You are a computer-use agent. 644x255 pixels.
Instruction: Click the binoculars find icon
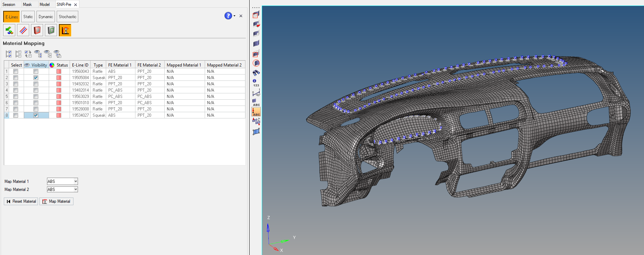coord(256,73)
